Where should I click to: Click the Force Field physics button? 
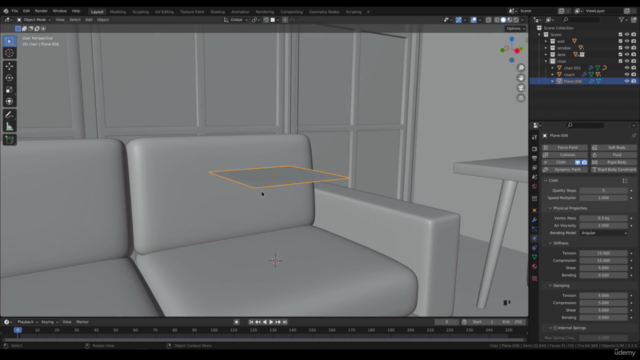(565, 147)
